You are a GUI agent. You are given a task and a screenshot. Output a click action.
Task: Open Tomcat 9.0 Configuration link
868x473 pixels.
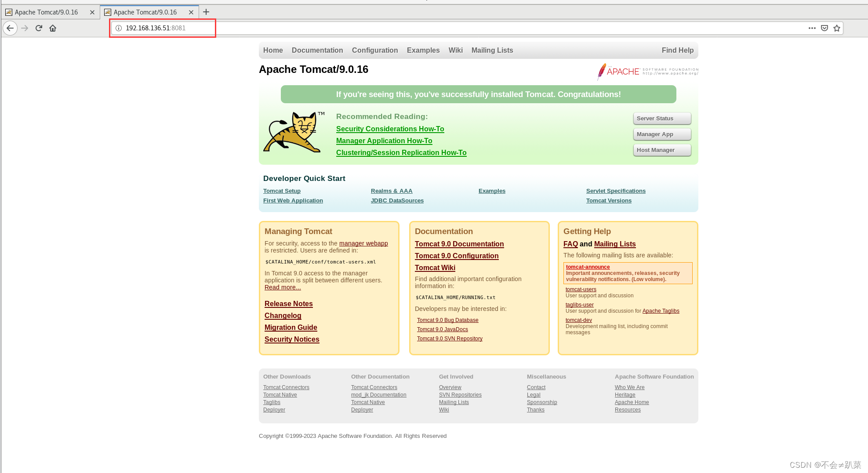point(457,256)
